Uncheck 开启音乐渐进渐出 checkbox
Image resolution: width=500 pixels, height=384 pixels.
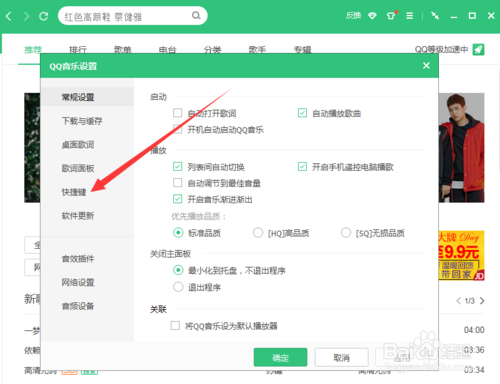(178, 199)
